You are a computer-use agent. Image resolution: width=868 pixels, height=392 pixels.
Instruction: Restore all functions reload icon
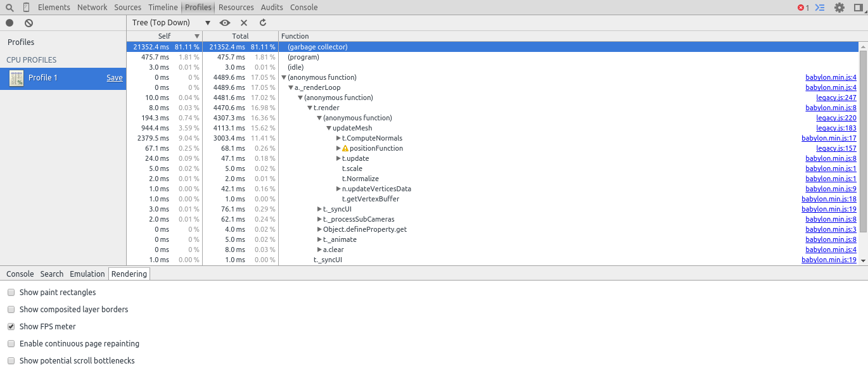(263, 23)
